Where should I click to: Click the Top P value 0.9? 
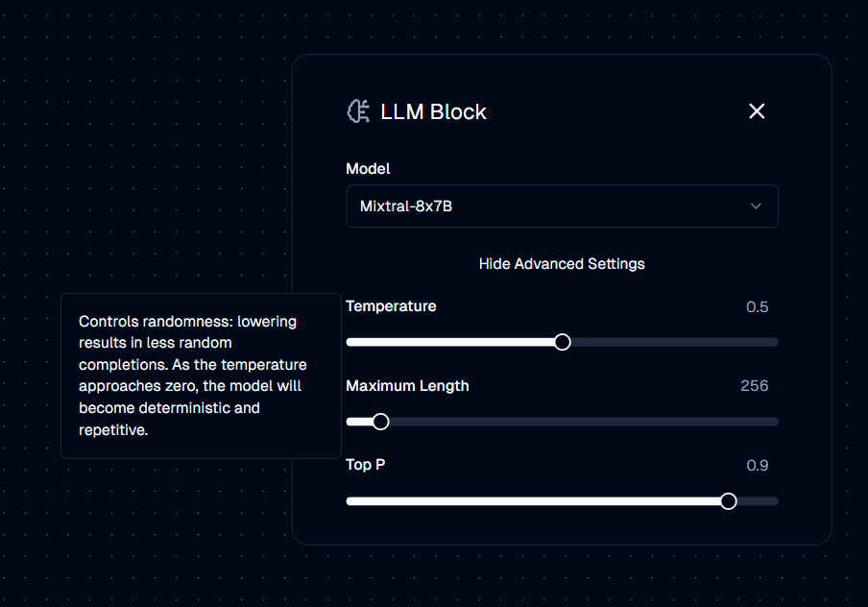[x=757, y=465]
